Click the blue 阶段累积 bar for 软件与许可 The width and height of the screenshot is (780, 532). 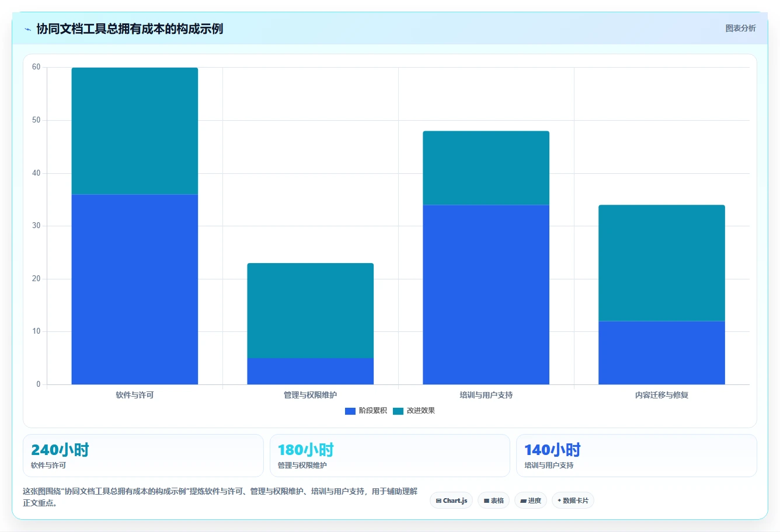(x=135, y=289)
